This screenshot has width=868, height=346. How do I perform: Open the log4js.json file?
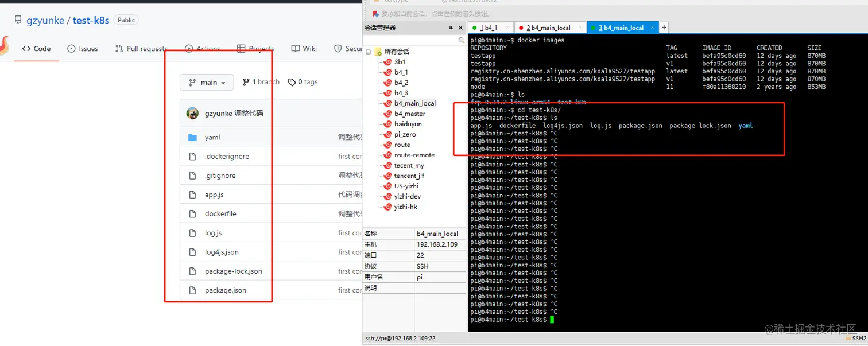tap(222, 252)
